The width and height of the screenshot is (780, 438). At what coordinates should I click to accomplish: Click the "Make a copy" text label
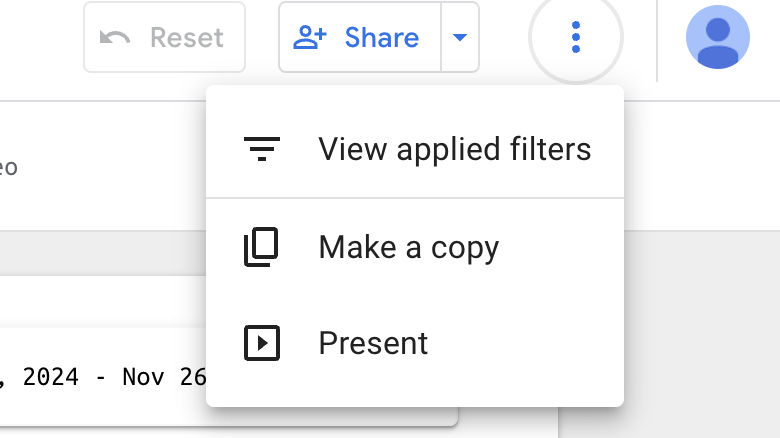pos(408,247)
